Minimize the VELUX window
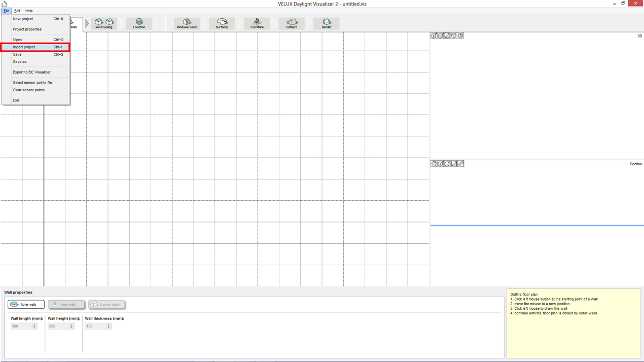Image resolution: width=644 pixels, height=362 pixels. pyautogui.click(x=615, y=4)
